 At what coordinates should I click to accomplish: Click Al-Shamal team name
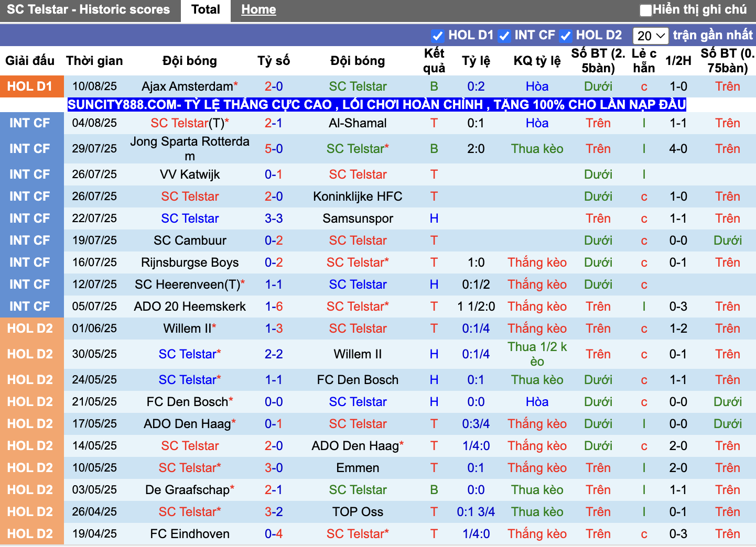click(x=358, y=123)
